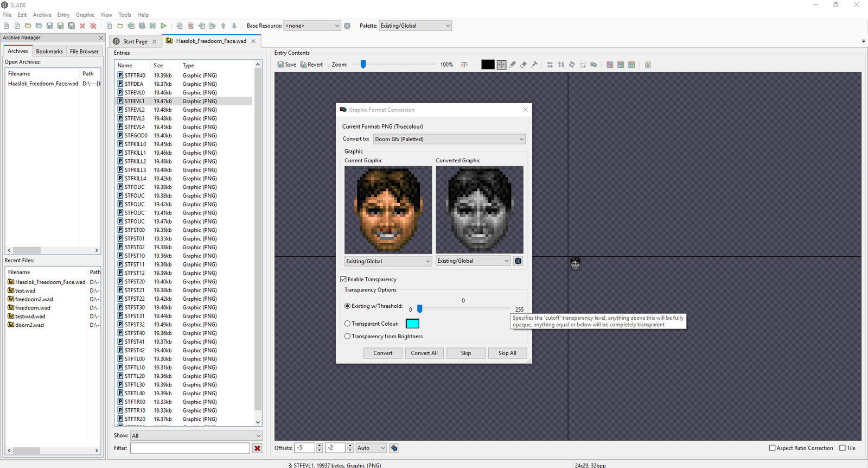Click the yellow Open Archive folder icon
868x468 pixels.
pos(28,26)
